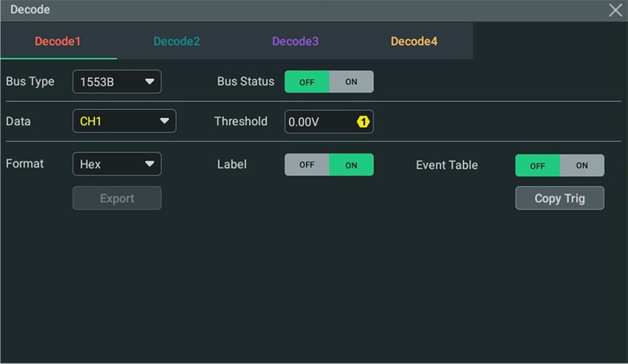Viewport: 628px width, 364px height.
Task: Close the Decode dialog with the X icon
Action: [x=615, y=10]
